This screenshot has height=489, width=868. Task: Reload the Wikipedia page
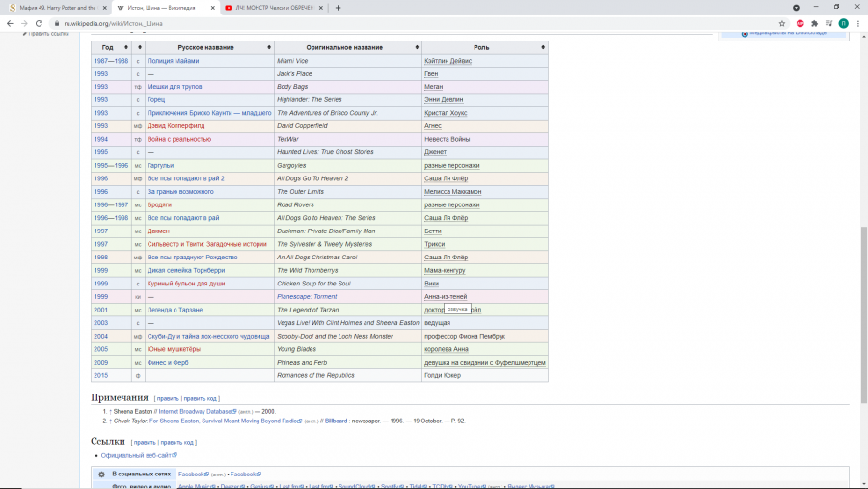[39, 23]
